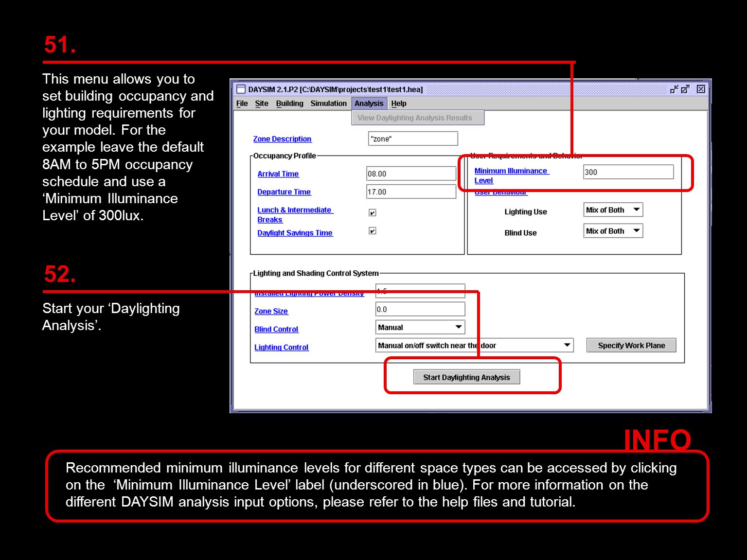Minimize the DAYSIM window
747x560 pixels.
pos(674,89)
